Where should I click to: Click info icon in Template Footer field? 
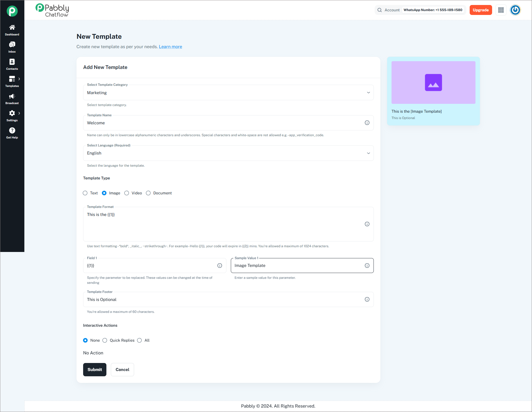[x=367, y=299]
